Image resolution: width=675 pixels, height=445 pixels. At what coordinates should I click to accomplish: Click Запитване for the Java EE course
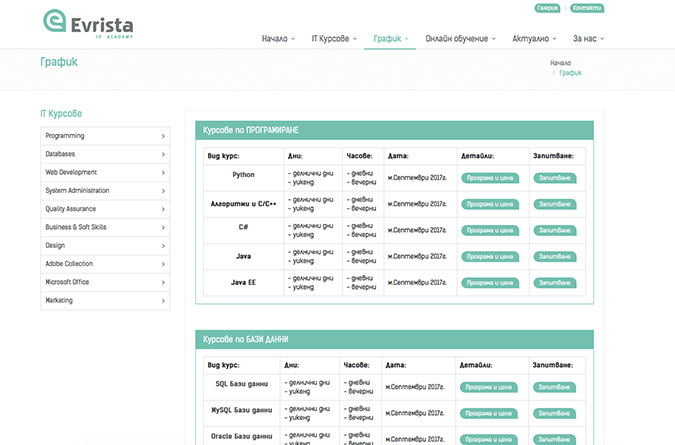pos(555,283)
